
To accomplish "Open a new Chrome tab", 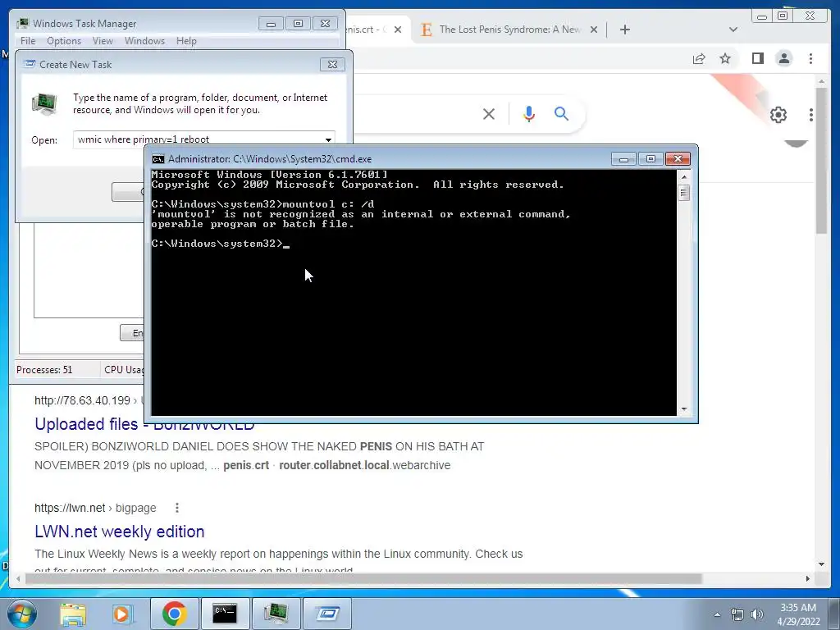I will click(x=624, y=30).
